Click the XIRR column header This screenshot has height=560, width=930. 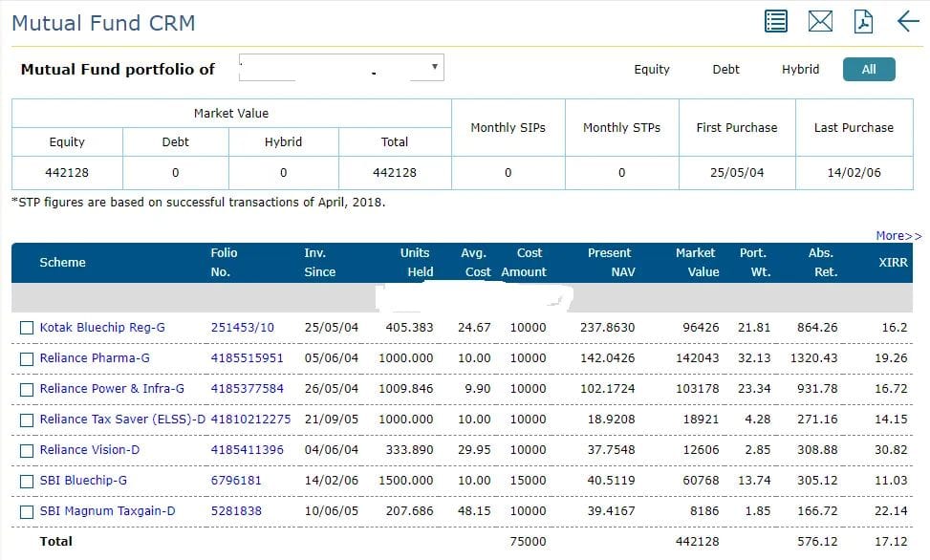click(893, 262)
